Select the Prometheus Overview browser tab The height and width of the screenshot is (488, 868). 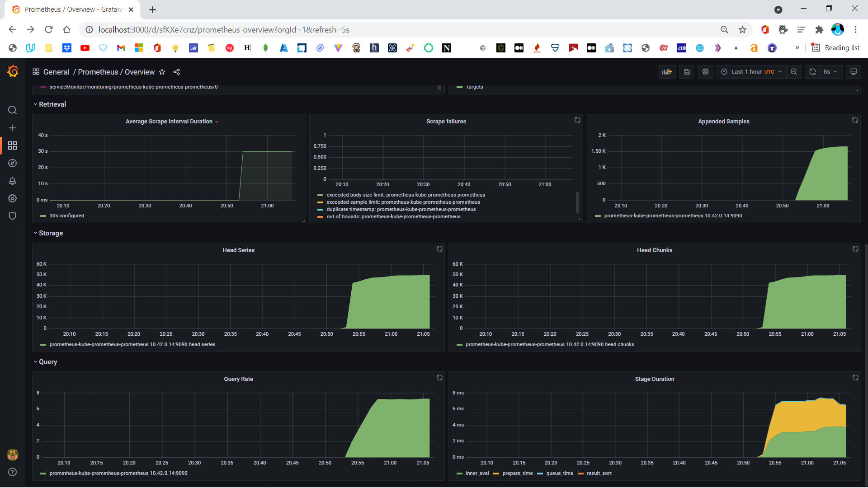(72, 9)
